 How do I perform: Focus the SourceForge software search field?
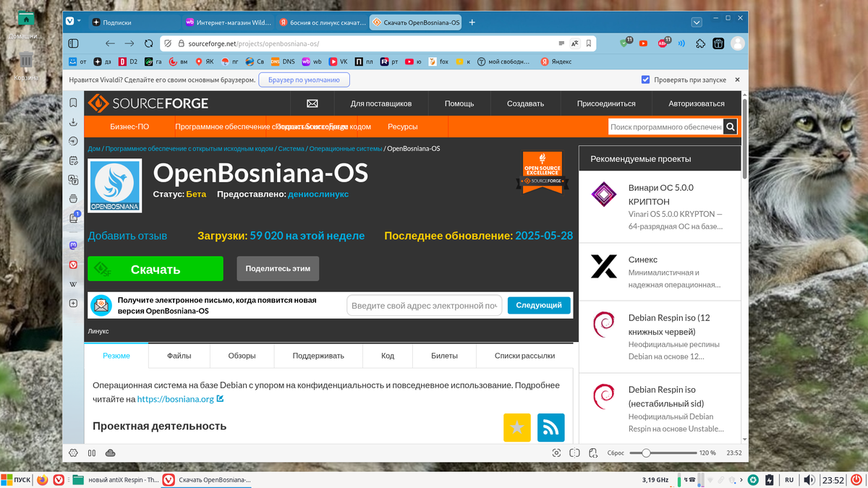[x=666, y=127]
